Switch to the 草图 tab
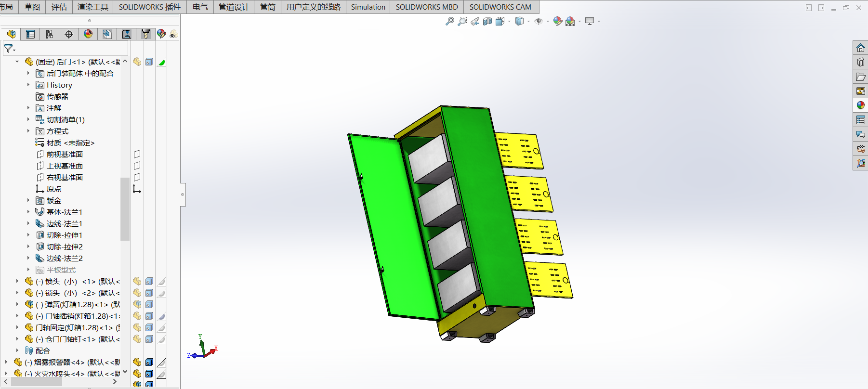This screenshot has width=868, height=389. click(x=32, y=7)
